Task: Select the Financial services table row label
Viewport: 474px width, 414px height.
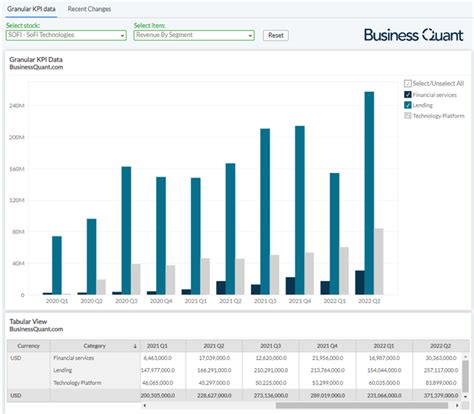Action: click(74, 358)
